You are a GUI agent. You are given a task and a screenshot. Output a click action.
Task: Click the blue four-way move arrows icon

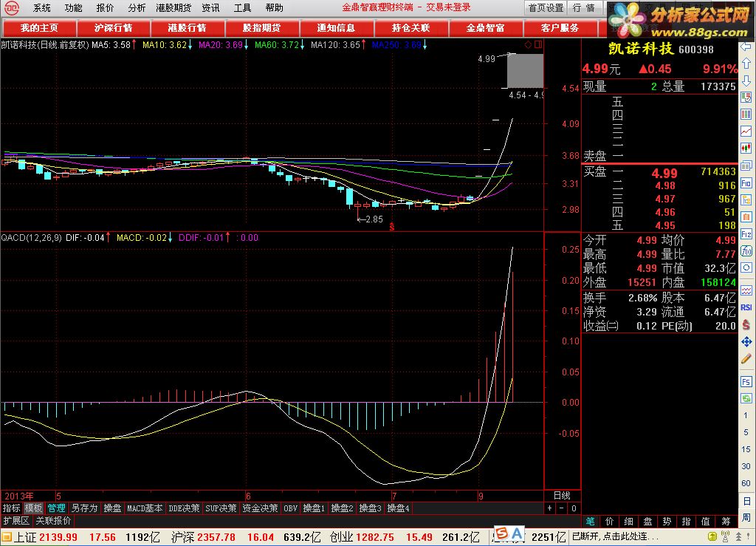[746, 341]
